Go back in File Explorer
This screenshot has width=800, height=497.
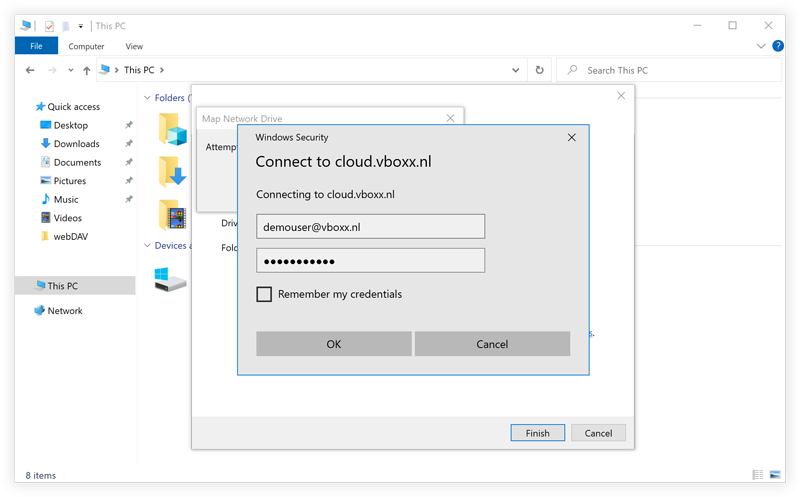click(30, 70)
